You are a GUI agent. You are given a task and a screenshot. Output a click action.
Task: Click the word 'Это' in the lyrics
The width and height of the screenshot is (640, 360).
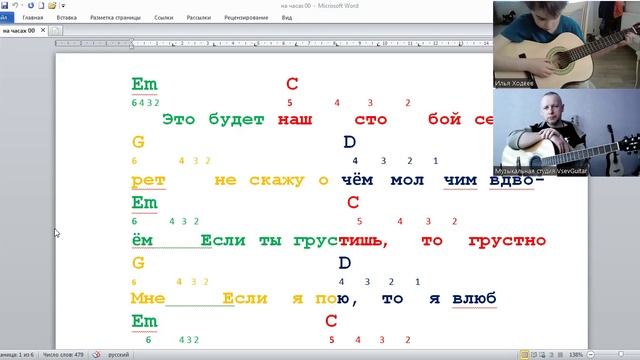(x=178, y=120)
